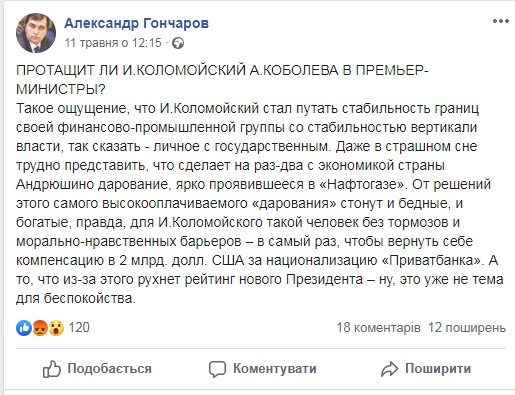Viewport: 515px width, 395px height.
Task: Expand the 18 коментарів comments
Action: pyautogui.click(x=378, y=328)
